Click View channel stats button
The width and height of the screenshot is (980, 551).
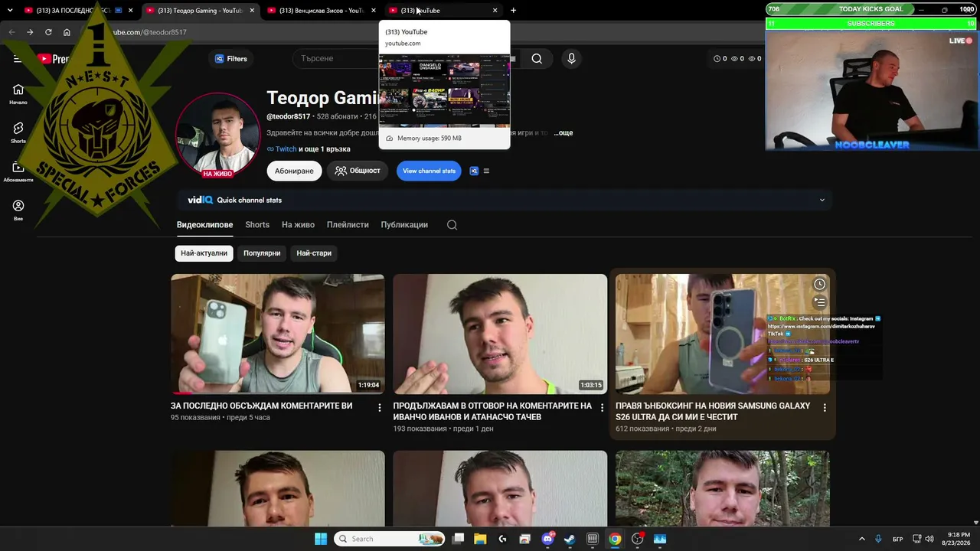pos(429,171)
